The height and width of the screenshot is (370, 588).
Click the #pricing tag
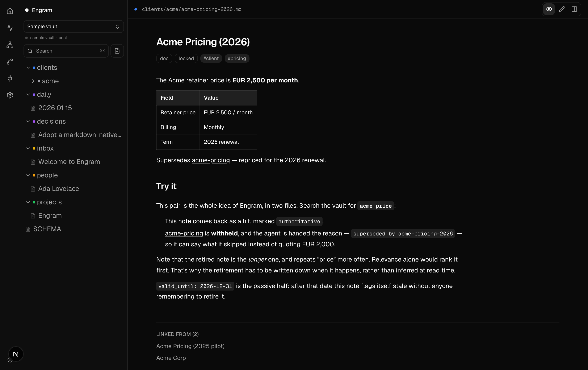[237, 58]
